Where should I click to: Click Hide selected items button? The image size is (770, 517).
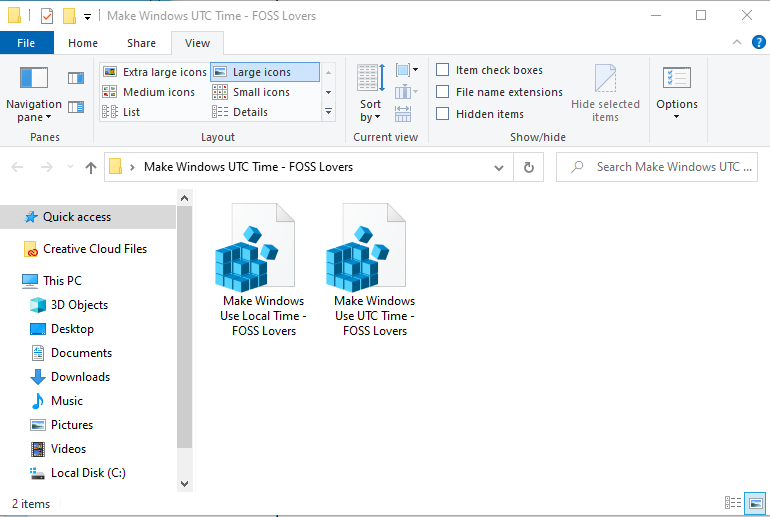605,93
